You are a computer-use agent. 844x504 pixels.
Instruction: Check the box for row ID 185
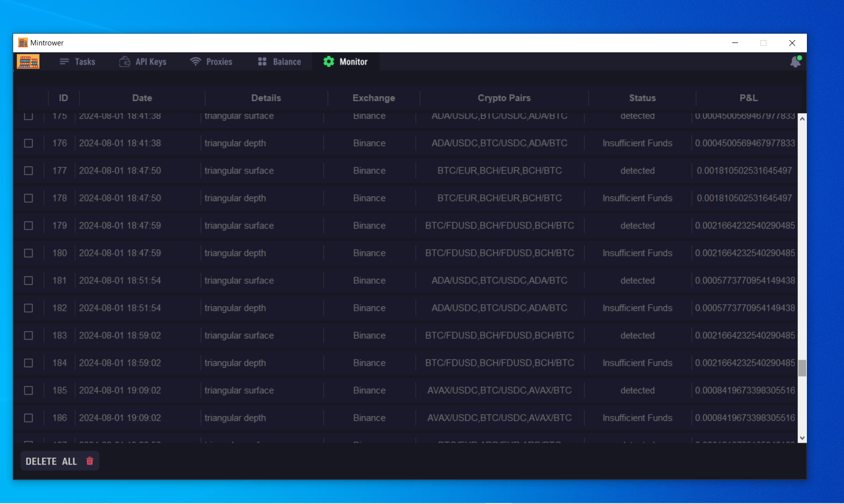29,391
